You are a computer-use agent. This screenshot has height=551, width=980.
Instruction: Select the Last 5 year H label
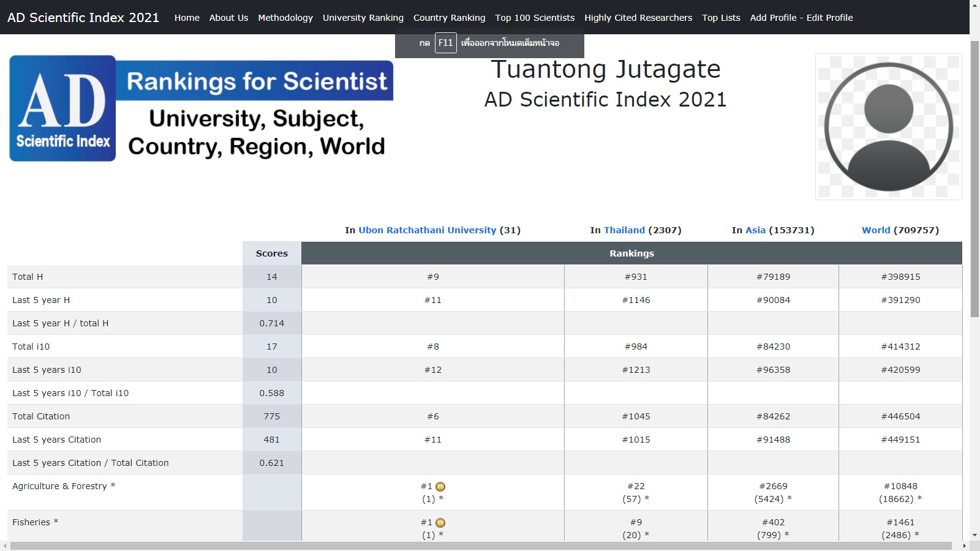pyautogui.click(x=41, y=300)
